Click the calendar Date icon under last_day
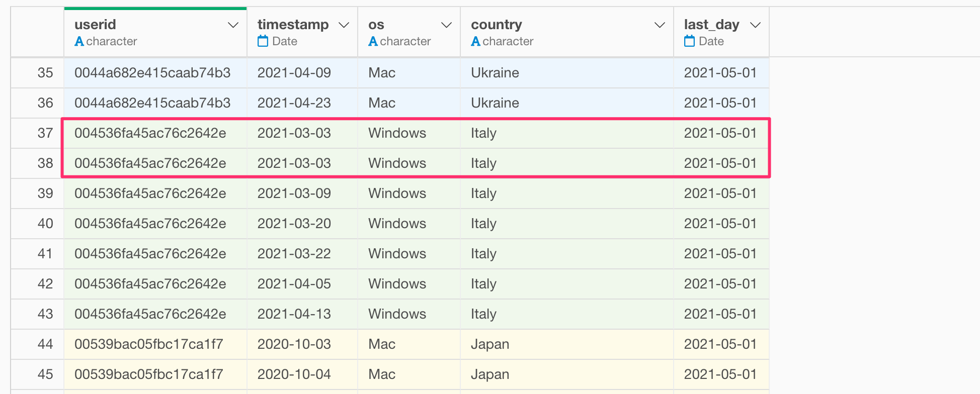Image resolution: width=980 pixels, height=394 pixels. [x=689, y=41]
